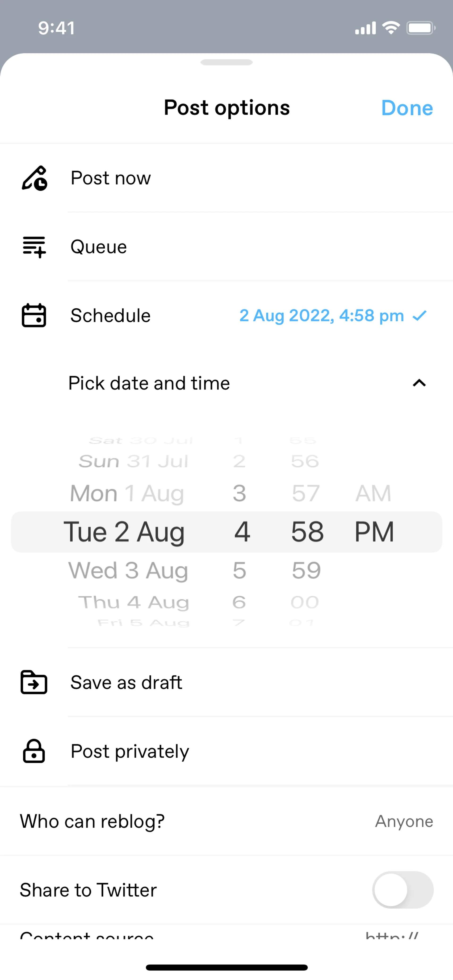Viewport: 453px width, 980px height.
Task: Collapse the Pick date and time chevron
Action: (419, 383)
